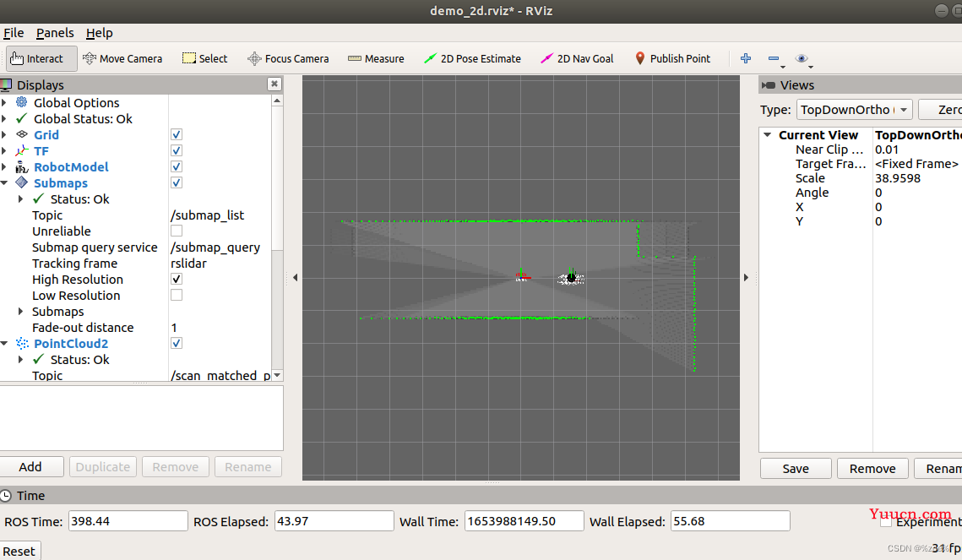Select the Scale value 38.9598
The height and width of the screenshot is (560, 962).
click(898, 178)
